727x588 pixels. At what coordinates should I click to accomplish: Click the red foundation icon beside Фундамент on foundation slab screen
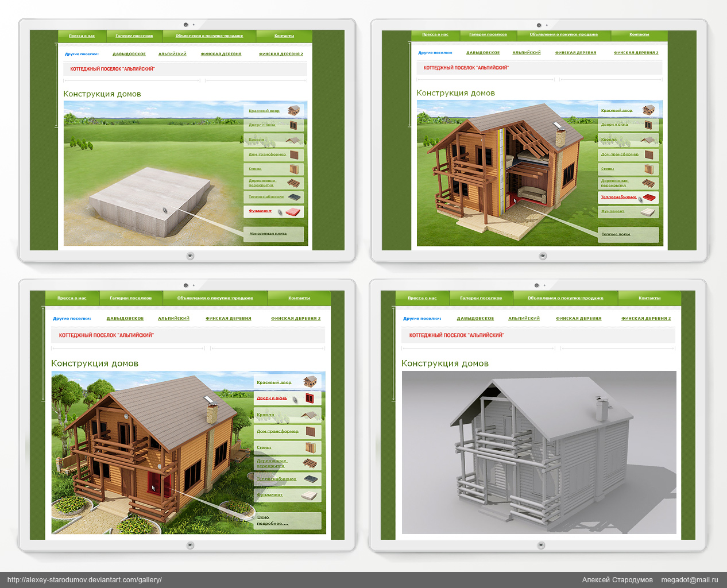(293, 212)
